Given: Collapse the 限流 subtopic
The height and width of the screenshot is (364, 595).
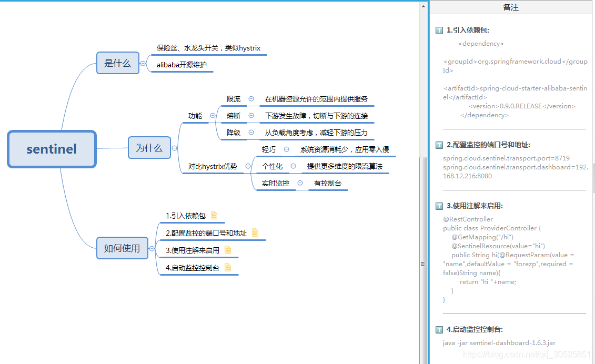Looking at the screenshot, I should click(251, 99).
